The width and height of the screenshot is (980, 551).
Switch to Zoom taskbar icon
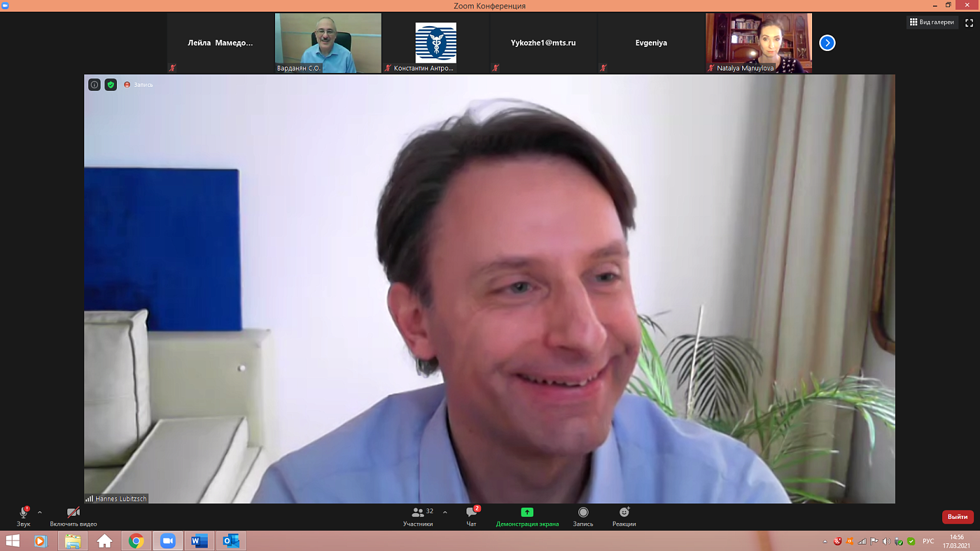tap(168, 541)
